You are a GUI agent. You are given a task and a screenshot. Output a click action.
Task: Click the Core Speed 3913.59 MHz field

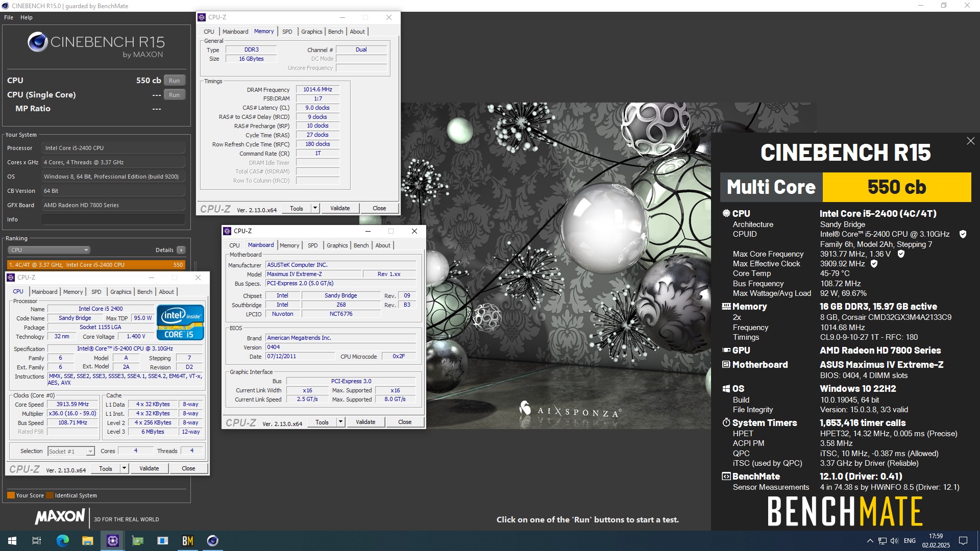73,404
